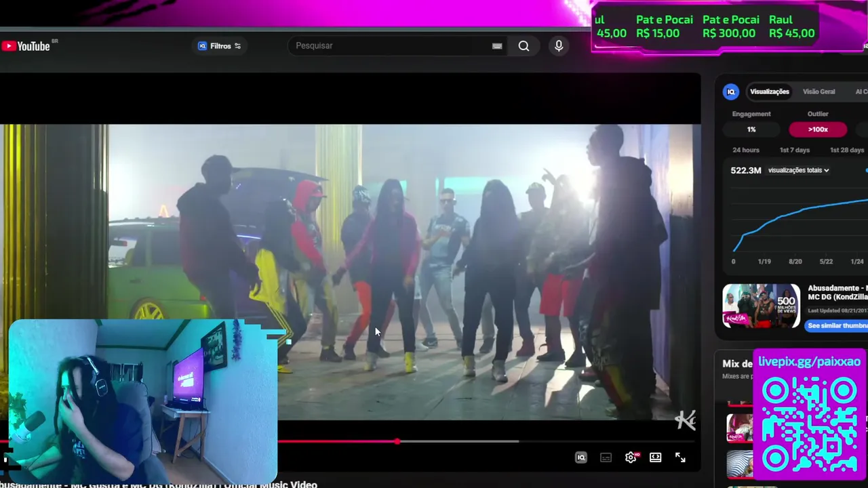Open the Mix de heading in sidebar

[737, 364]
